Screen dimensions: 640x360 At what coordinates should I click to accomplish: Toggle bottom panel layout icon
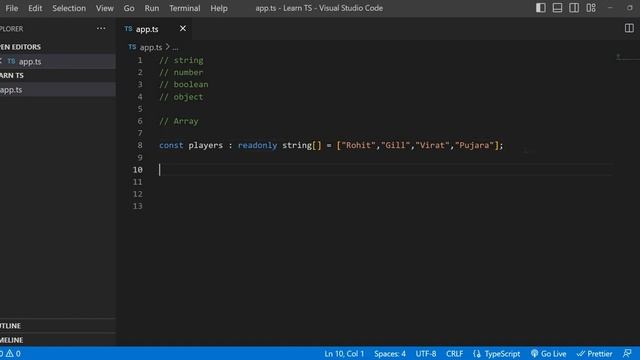pyautogui.click(x=557, y=8)
